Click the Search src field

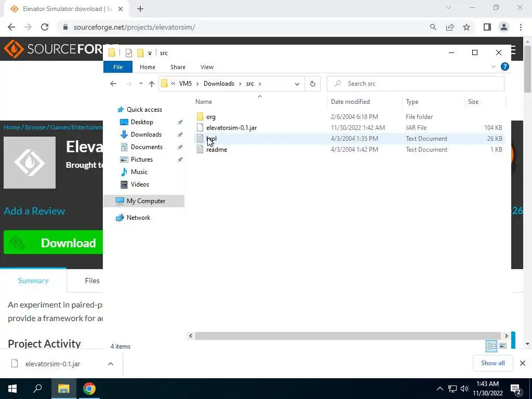coord(416,84)
